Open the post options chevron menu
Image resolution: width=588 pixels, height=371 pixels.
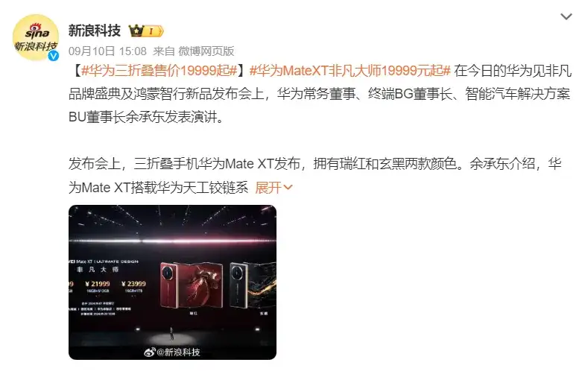(566, 16)
